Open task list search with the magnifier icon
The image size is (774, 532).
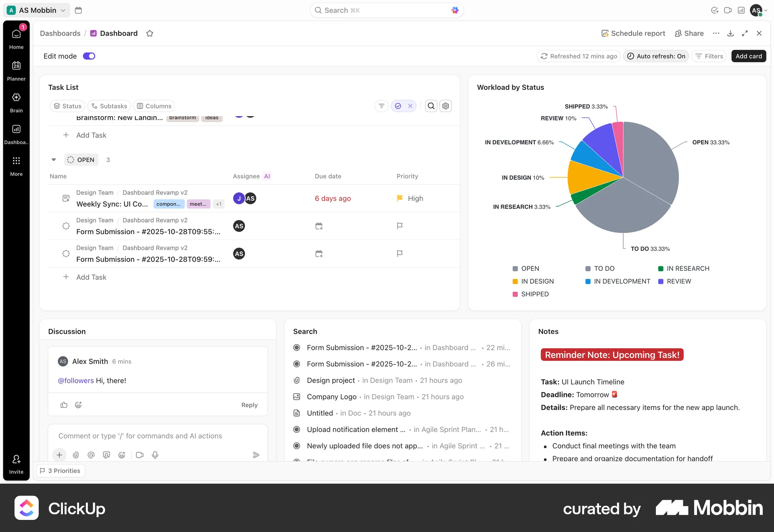click(431, 106)
